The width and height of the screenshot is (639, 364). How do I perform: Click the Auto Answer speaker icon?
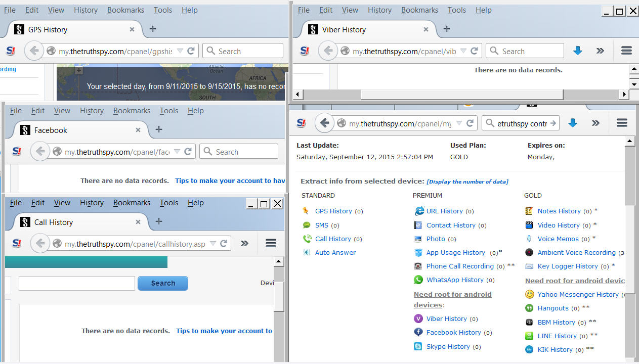[306, 252]
